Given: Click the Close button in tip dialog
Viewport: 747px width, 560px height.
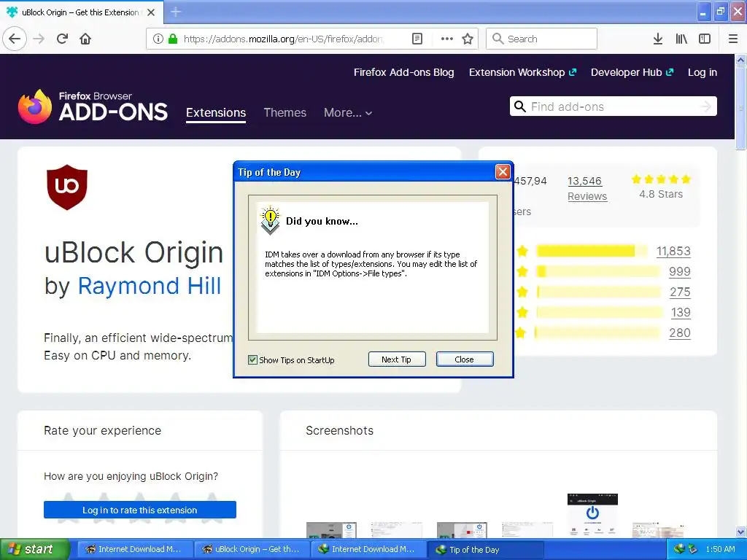Looking at the screenshot, I should pyautogui.click(x=465, y=359).
